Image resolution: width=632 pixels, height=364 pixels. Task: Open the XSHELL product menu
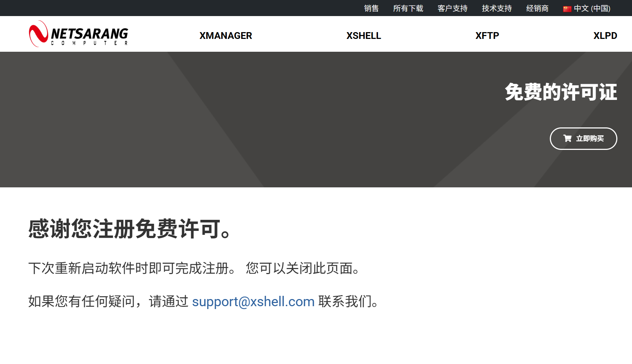click(x=364, y=36)
